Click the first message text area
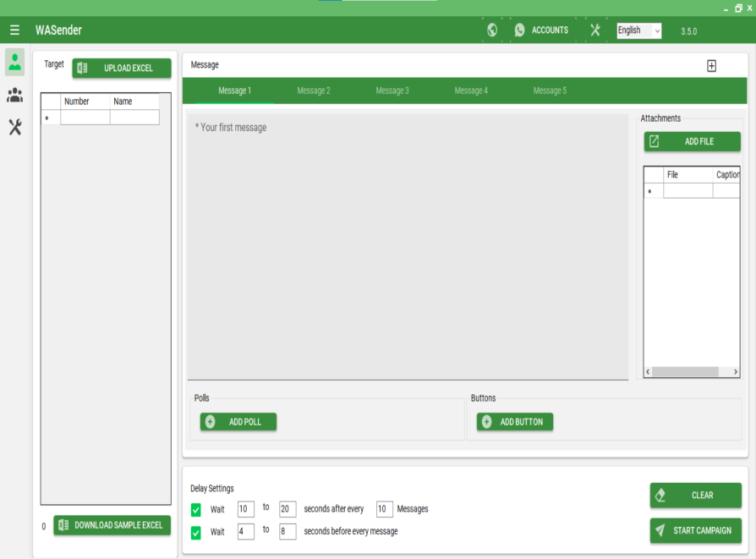756x559 pixels. [x=407, y=247]
